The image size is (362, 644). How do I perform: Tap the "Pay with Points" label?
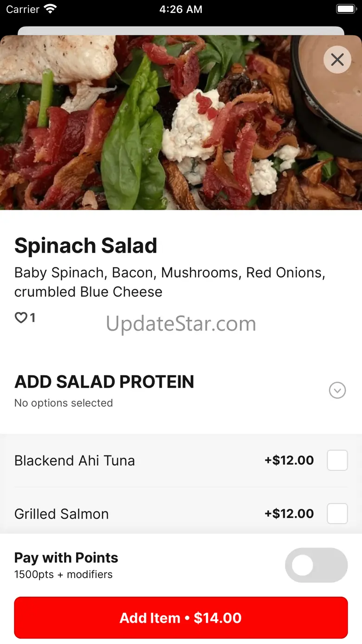(66, 558)
